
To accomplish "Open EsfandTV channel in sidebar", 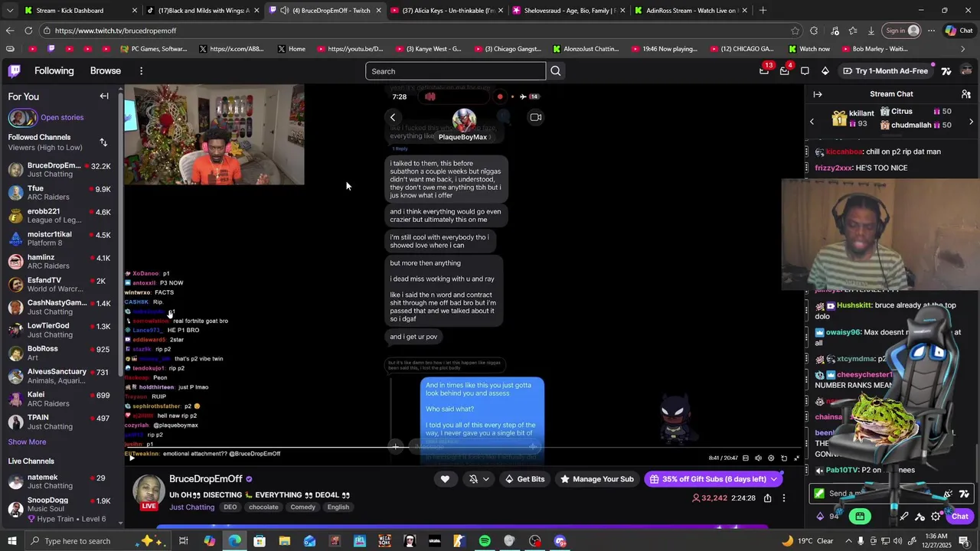I will pos(60,284).
